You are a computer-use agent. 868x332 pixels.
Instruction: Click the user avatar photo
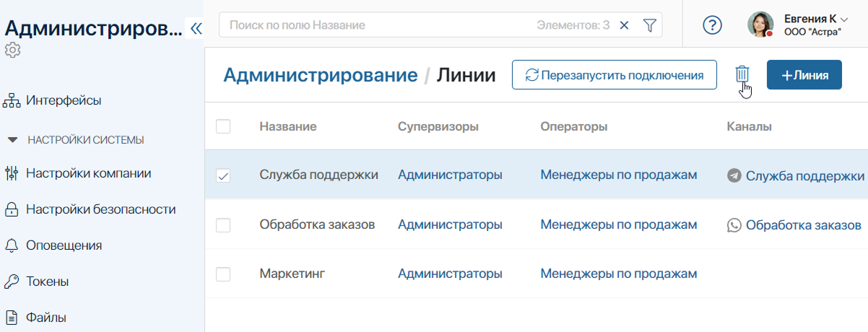coord(760,25)
